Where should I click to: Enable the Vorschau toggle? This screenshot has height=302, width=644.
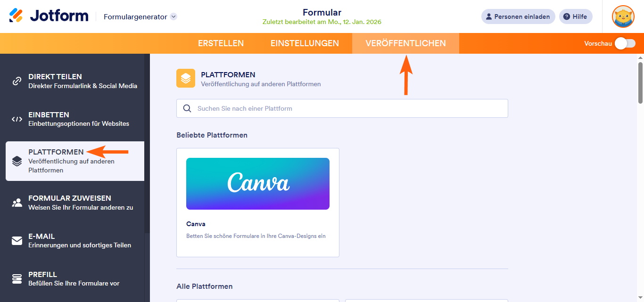pos(624,43)
